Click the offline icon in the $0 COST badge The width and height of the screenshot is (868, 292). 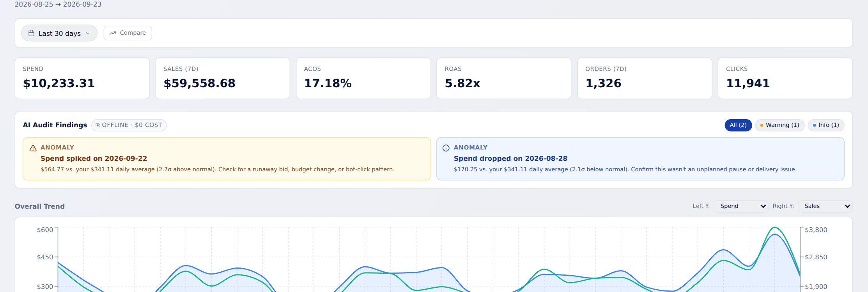97,125
